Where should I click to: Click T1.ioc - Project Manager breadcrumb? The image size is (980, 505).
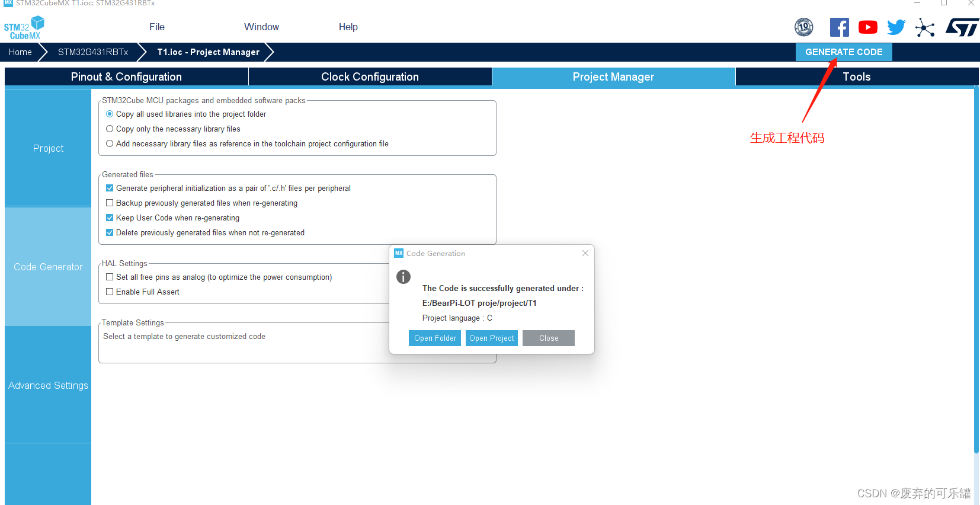click(x=208, y=52)
